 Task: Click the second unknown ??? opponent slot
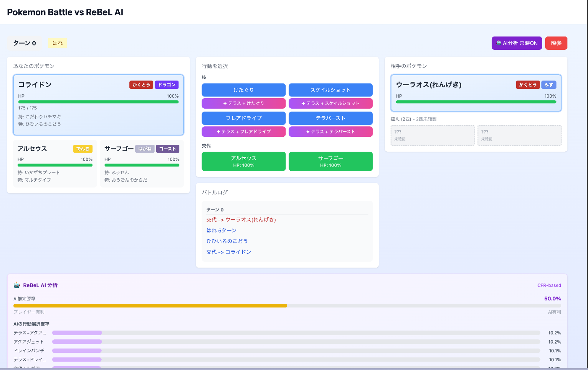(x=520, y=135)
